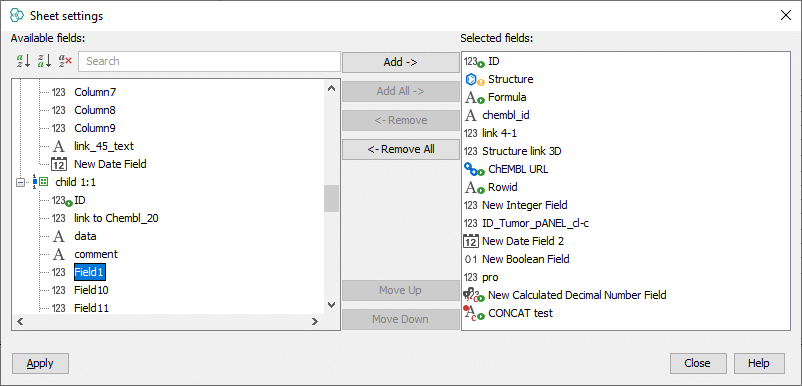Click the Rowid field type icon

pyautogui.click(x=474, y=188)
